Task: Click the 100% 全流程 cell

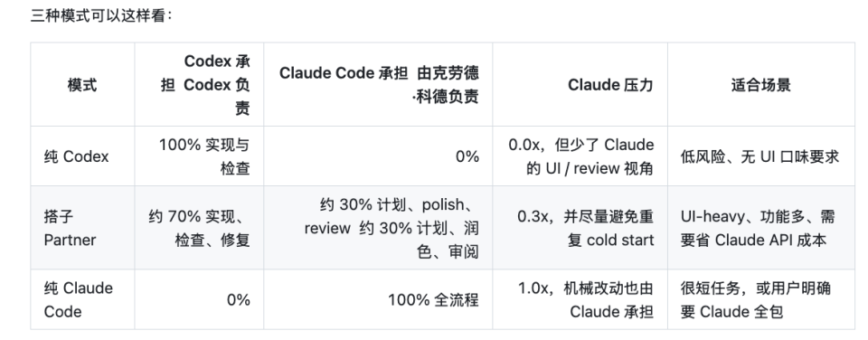Action: point(378,299)
